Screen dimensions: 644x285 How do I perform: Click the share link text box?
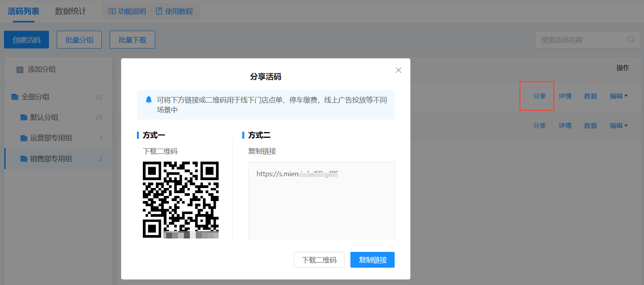coord(321,200)
